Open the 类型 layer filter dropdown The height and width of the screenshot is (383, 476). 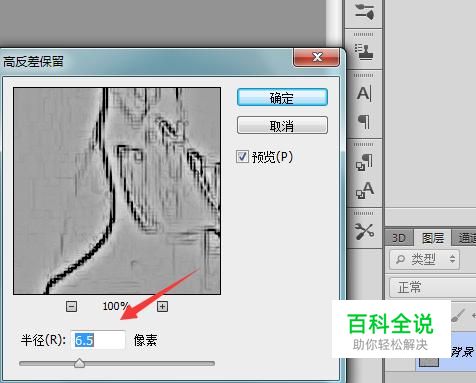(425, 259)
